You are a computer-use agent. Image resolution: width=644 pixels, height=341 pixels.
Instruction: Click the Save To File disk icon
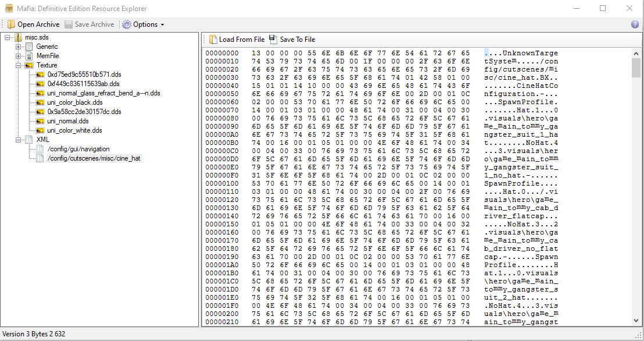point(273,39)
